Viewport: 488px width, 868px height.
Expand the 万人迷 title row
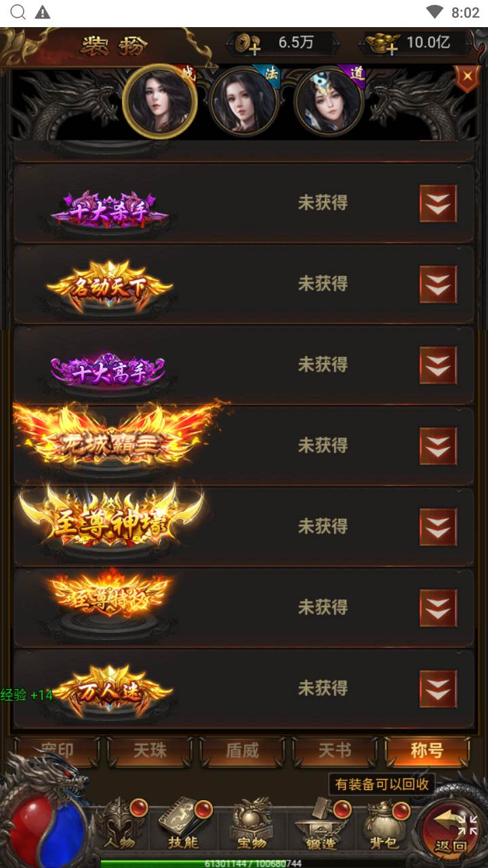[x=438, y=689]
